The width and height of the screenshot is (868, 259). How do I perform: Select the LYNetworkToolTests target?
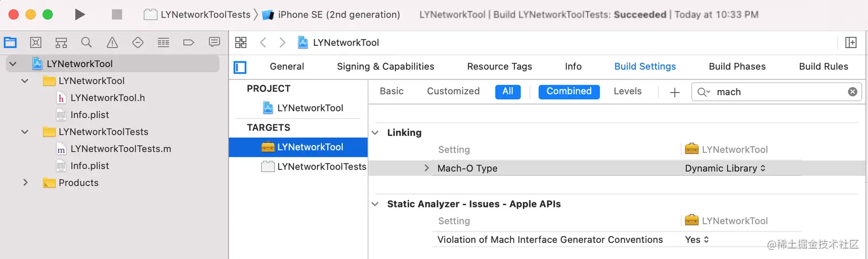tap(321, 167)
